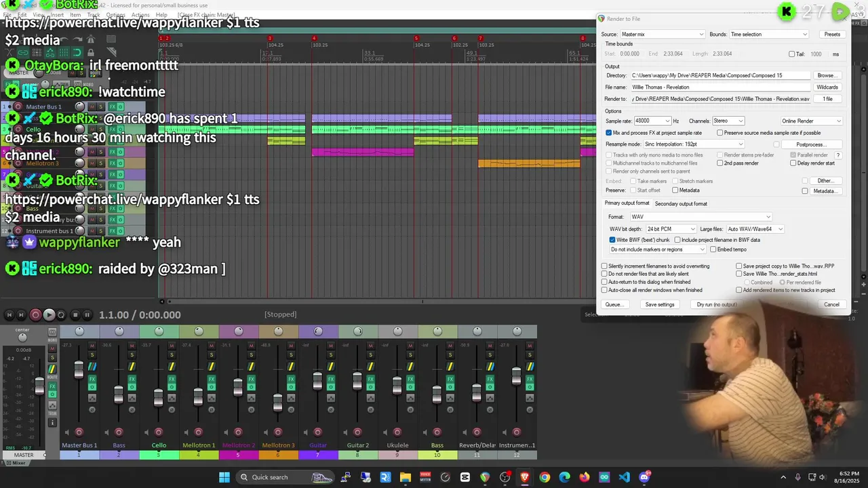Click Dry run (no output) button
Viewport: 868px width, 488px height.
pyautogui.click(x=717, y=304)
